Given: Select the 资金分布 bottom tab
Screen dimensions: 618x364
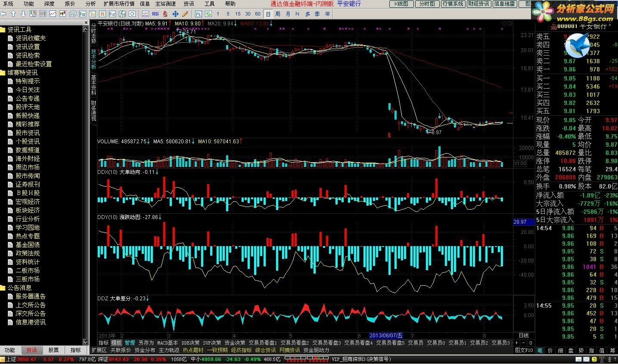Looking at the screenshot, I should (145, 350).
